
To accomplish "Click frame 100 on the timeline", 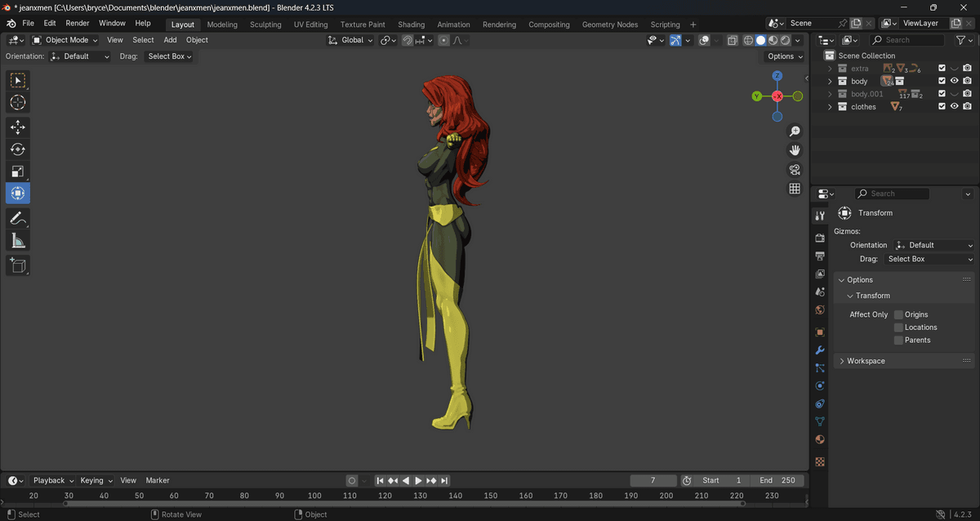I will (x=314, y=496).
